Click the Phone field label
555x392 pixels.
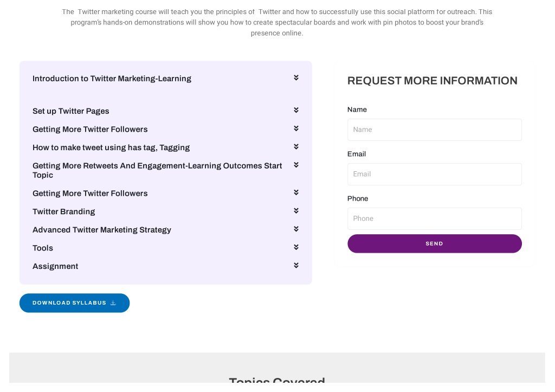(358, 198)
